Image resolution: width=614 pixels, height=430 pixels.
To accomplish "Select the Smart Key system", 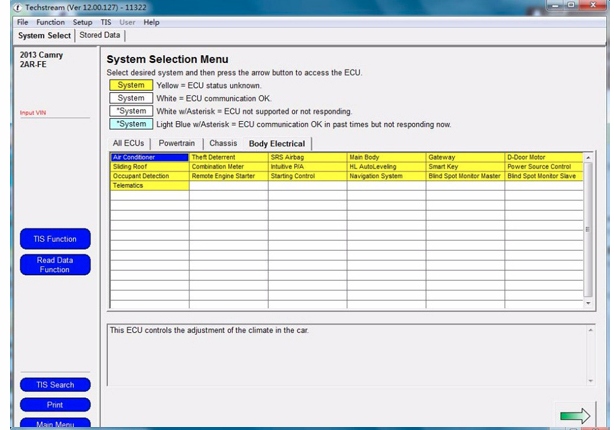I will click(x=465, y=167).
